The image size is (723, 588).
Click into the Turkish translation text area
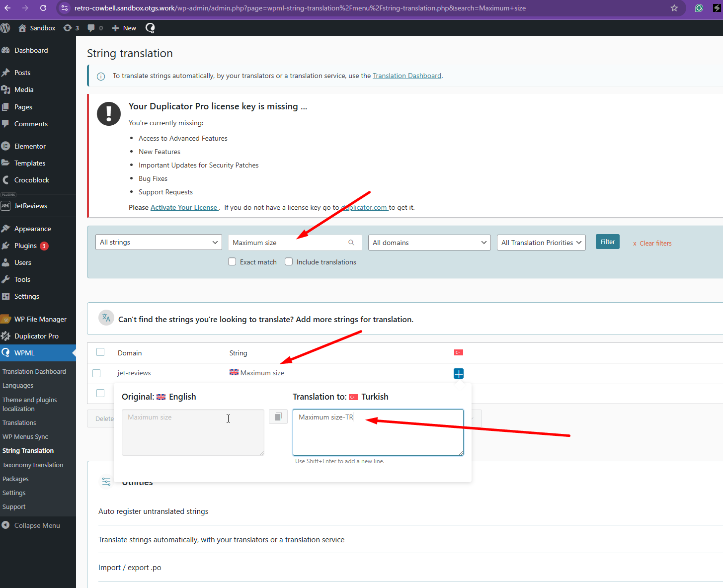coord(378,432)
